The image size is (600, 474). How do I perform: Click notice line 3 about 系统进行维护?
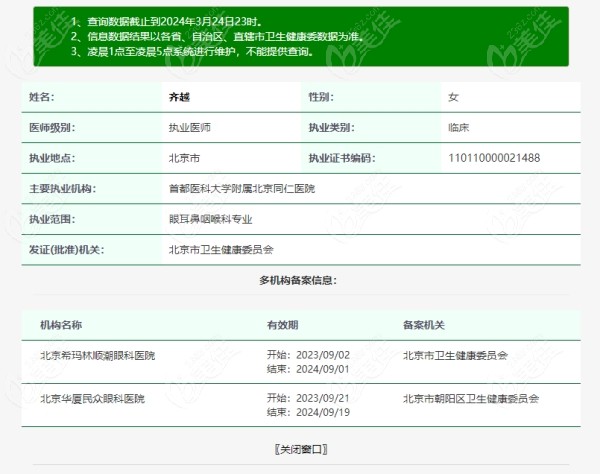tap(192, 52)
